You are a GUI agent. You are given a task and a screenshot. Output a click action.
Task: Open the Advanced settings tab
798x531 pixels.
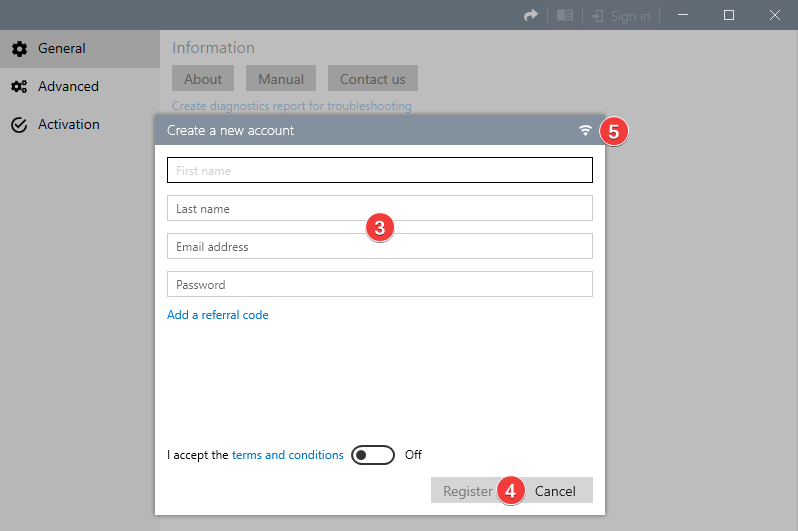tap(80, 87)
